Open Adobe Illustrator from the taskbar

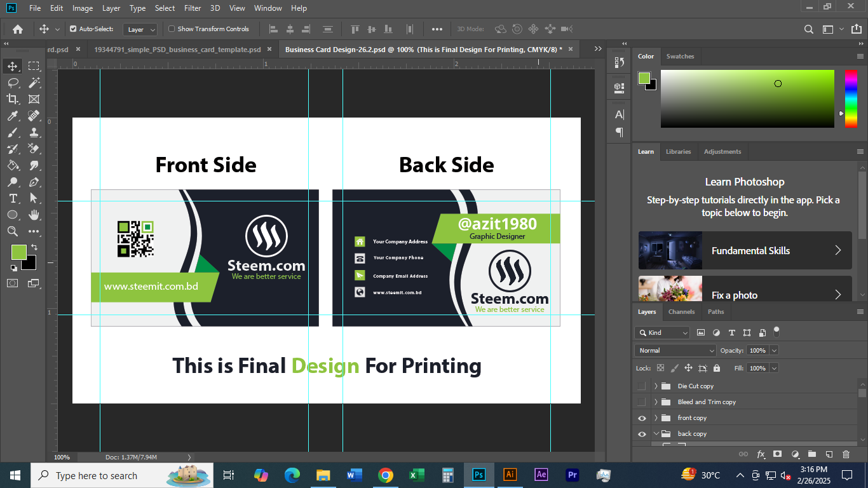(x=510, y=475)
